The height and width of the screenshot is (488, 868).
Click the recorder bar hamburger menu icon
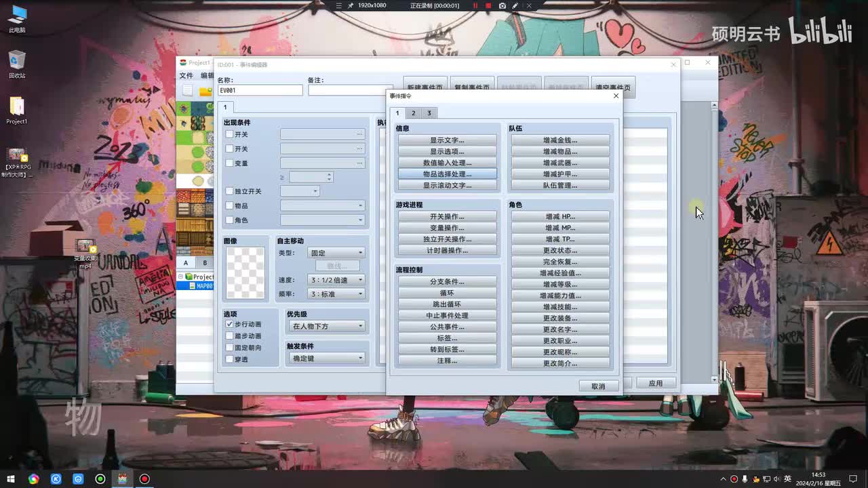[x=338, y=5]
